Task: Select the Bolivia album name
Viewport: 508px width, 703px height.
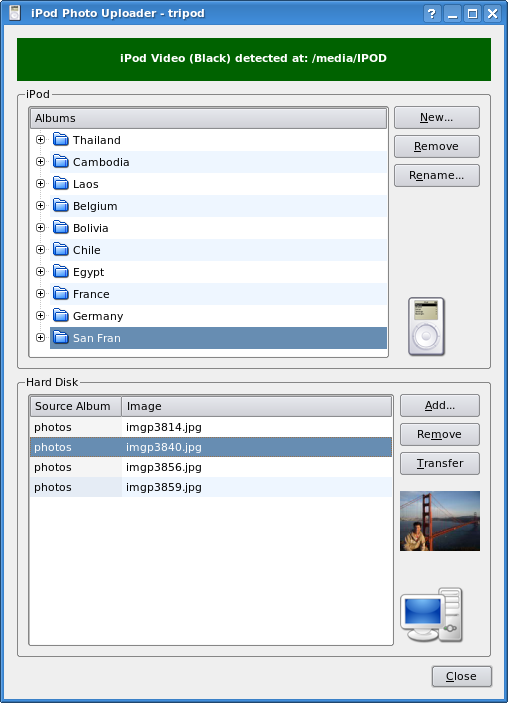Action: (x=91, y=228)
